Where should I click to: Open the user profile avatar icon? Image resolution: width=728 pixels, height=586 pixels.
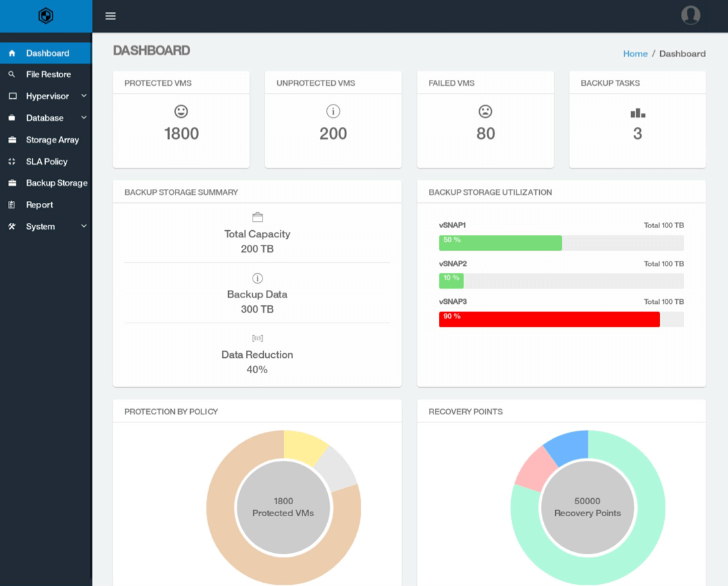[x=690, y=15]
